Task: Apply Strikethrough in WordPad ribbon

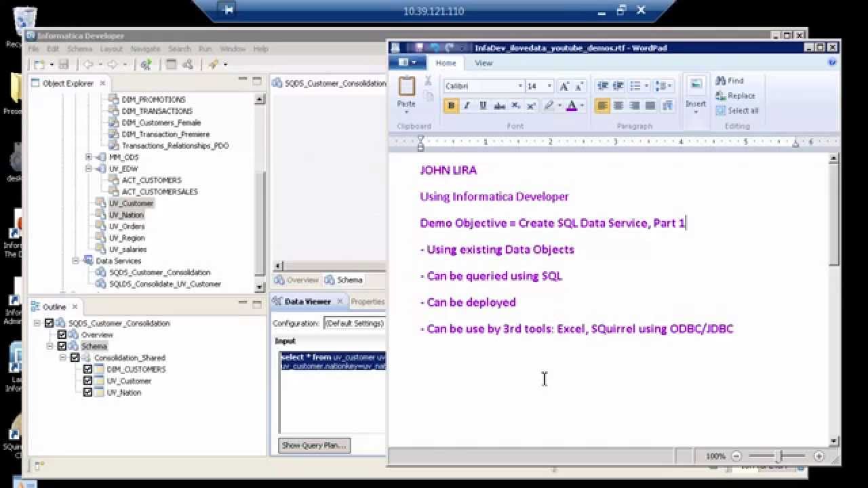Action: click(499, 106)
